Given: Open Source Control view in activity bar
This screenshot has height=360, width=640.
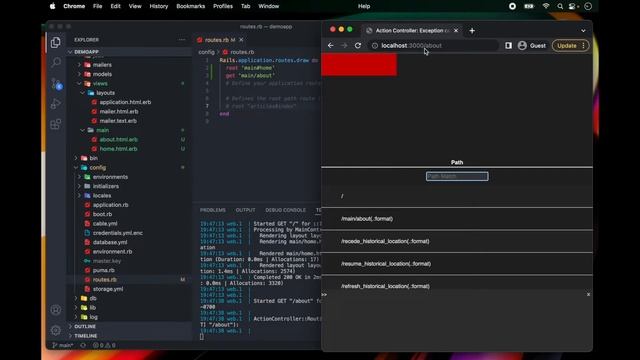Looking at the screenshot, I should point(56,84).
